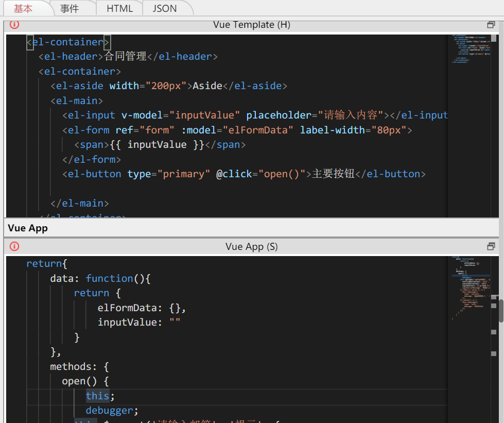Select the HTML tab
The height and width of the screenshot is (423, 504).
[119, 8]
